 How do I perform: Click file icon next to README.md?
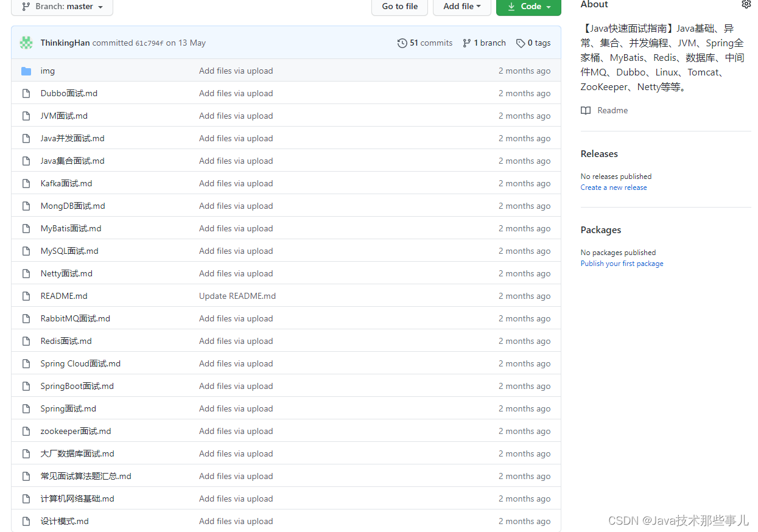pos(26,296)
